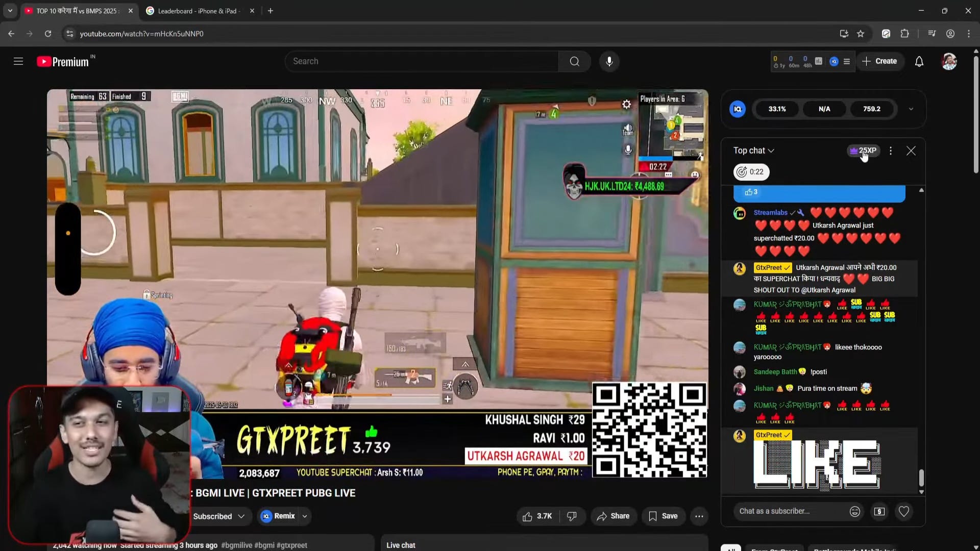Viewport: 980px width, 551px height.
Task: Click the 33.1% vidIQ score pill
Action: [x=777, y=109]
